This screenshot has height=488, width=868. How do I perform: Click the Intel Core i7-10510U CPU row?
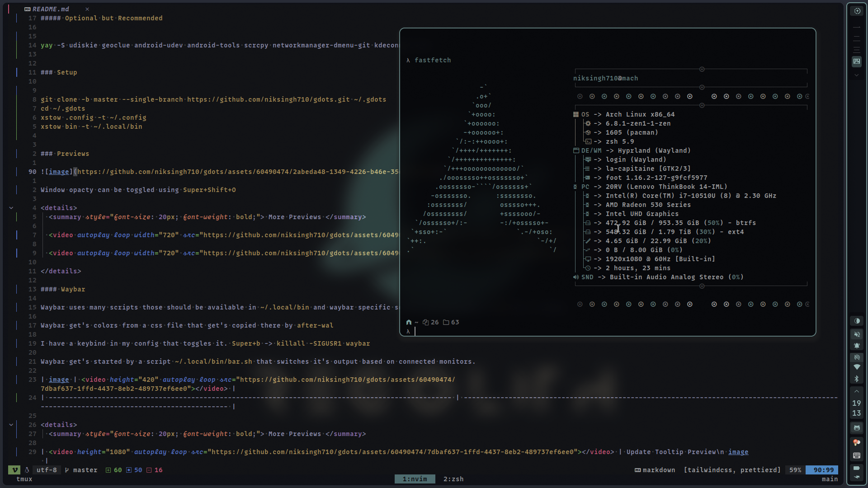tap(680, 196)
